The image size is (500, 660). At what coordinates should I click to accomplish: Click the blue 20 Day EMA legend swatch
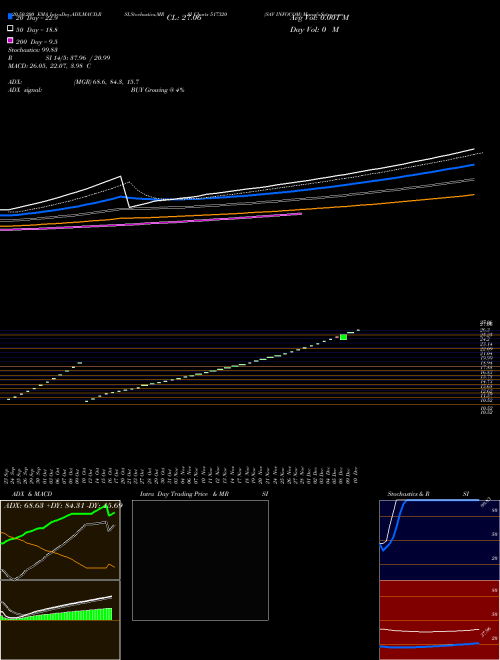10,16
